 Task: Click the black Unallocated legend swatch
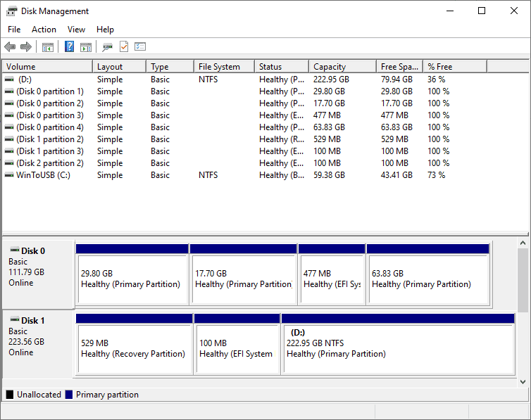tap(10, 395)
